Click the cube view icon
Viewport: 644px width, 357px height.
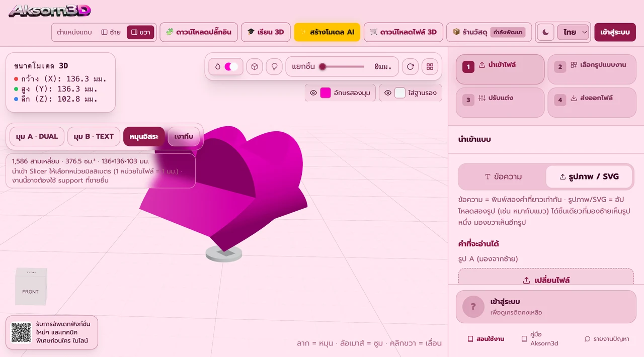(x=255, y=66)
